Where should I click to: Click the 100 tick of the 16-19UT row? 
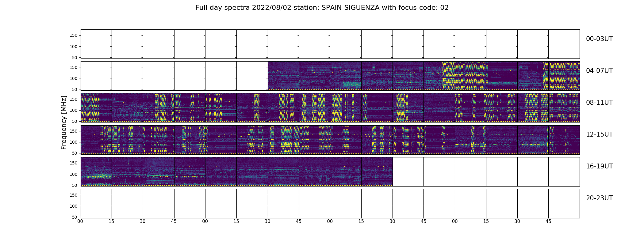[x=74, y=174]
